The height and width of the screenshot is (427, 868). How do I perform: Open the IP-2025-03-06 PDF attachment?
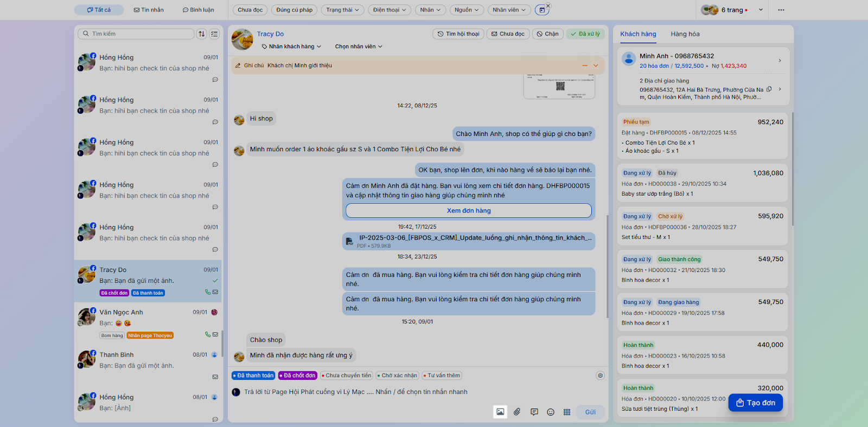click(469, 241)
